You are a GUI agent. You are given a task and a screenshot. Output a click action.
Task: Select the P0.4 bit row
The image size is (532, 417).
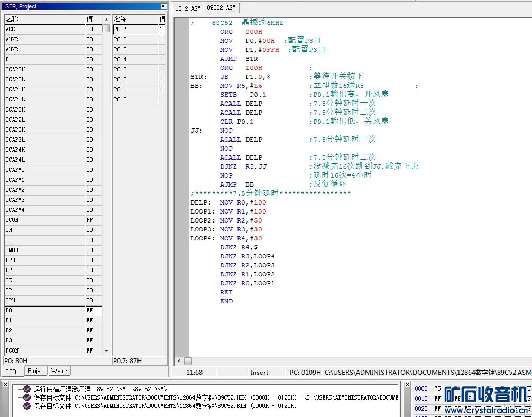[139, 59]
